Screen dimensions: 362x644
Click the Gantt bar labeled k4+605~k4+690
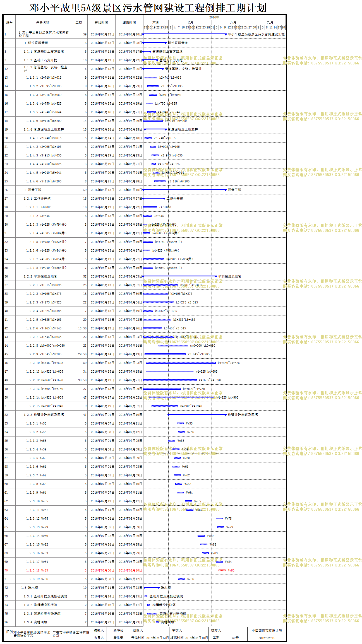(170, 380)
